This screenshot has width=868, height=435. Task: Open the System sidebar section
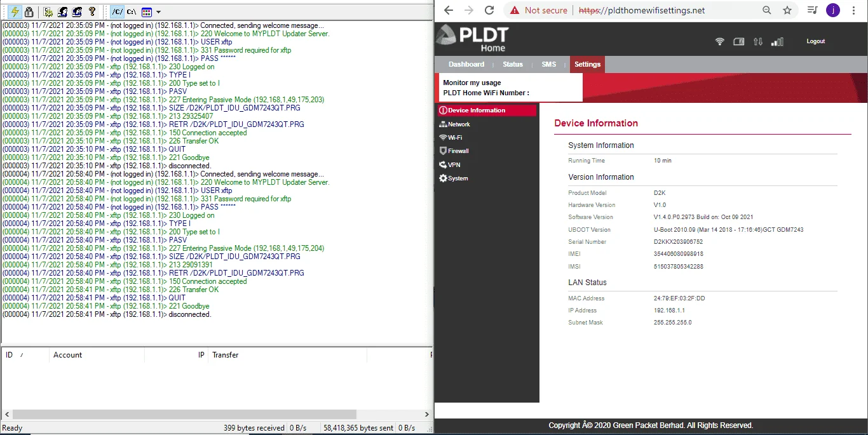tap(453, 178)
